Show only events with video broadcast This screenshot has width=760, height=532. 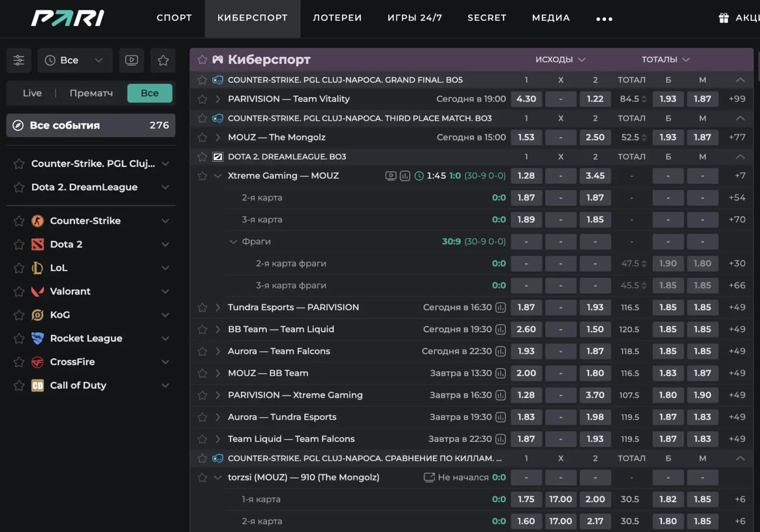coord(132,60)
